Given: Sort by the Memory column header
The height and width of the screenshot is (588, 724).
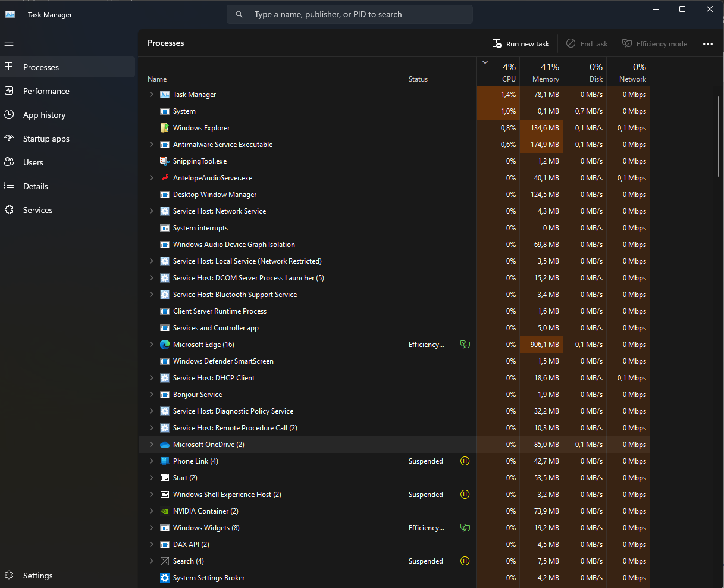Looking at the screenshot, I should coord(541,72).
